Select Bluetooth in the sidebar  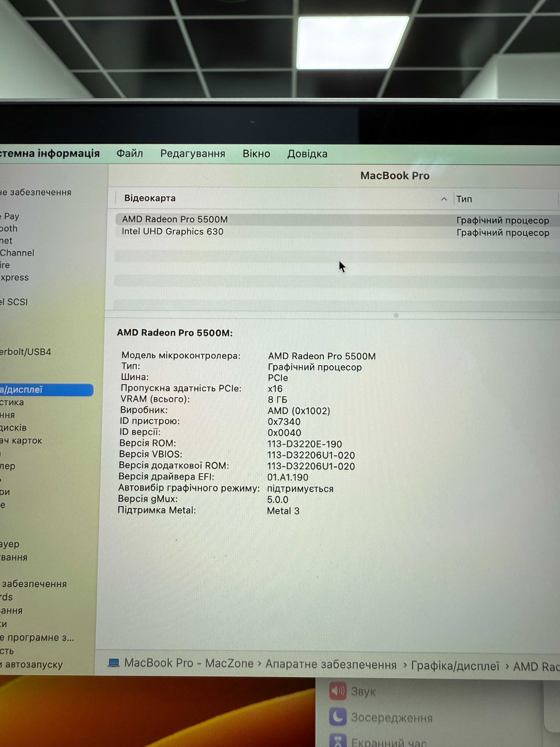coord(9,229)
